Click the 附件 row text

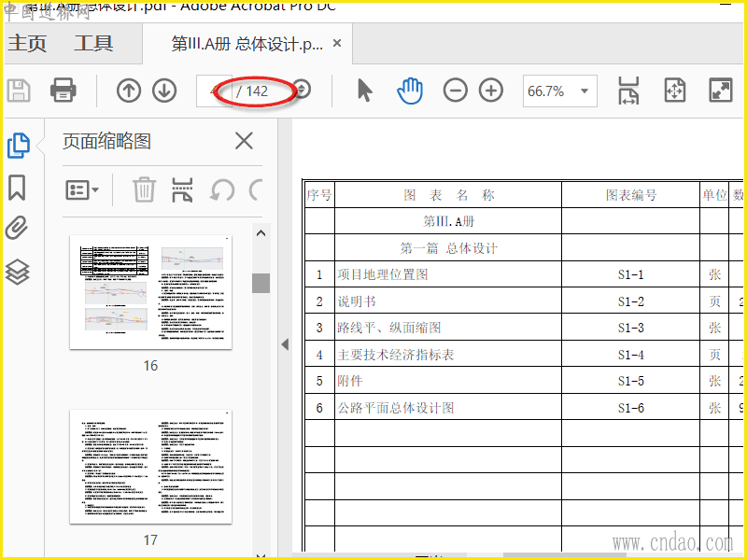(x=350, y=381)
